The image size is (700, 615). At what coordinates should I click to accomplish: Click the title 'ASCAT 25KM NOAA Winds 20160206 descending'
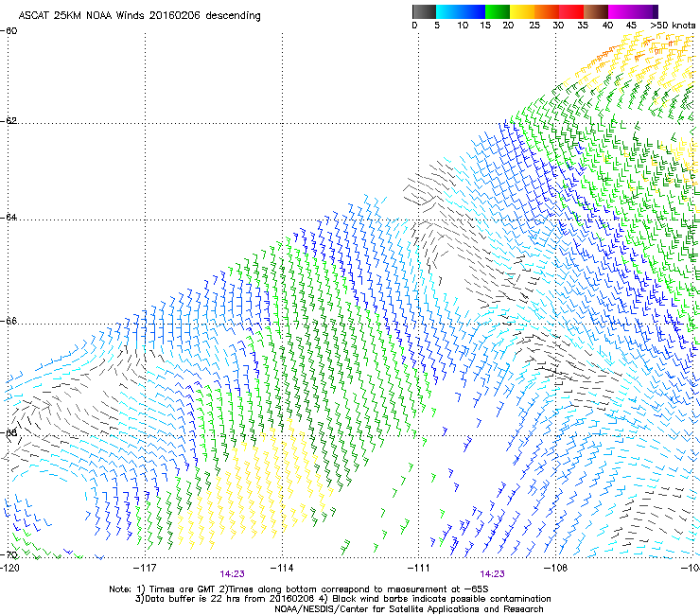click(x=139, y=16)
